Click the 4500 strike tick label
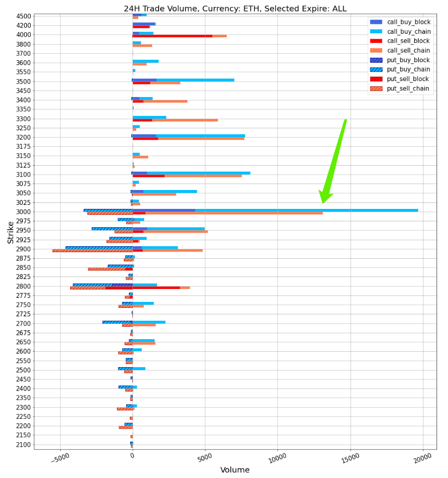The width and height of the screenshot is (448, 478). click(23, 16)
